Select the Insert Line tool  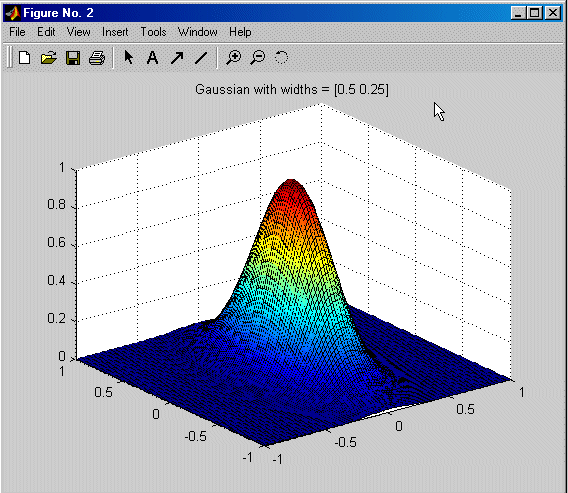[201, 58]
